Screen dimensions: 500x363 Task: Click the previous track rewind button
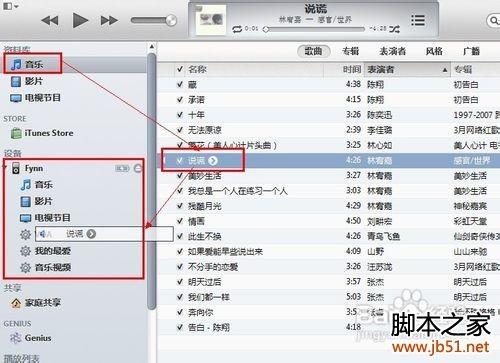coord(50,21)
